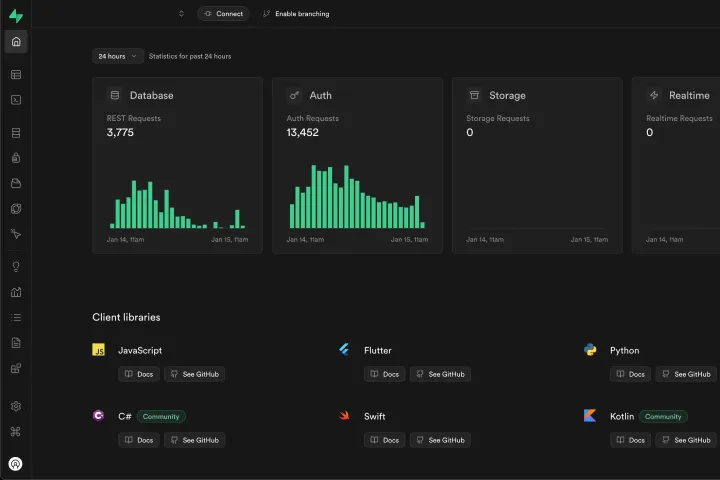Open Flutter Docs
Viewport: 720px width, 480px height.
(x=385, y=374)
